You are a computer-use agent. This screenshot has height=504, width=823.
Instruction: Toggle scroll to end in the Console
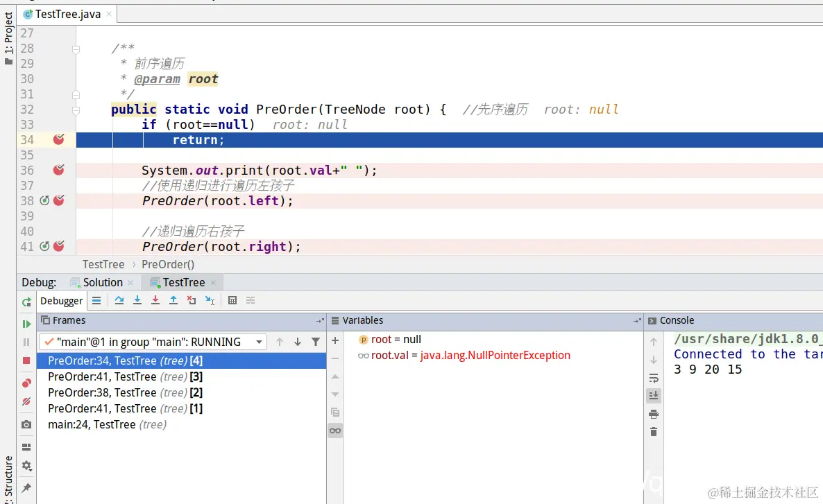click(x=654, y=395)
